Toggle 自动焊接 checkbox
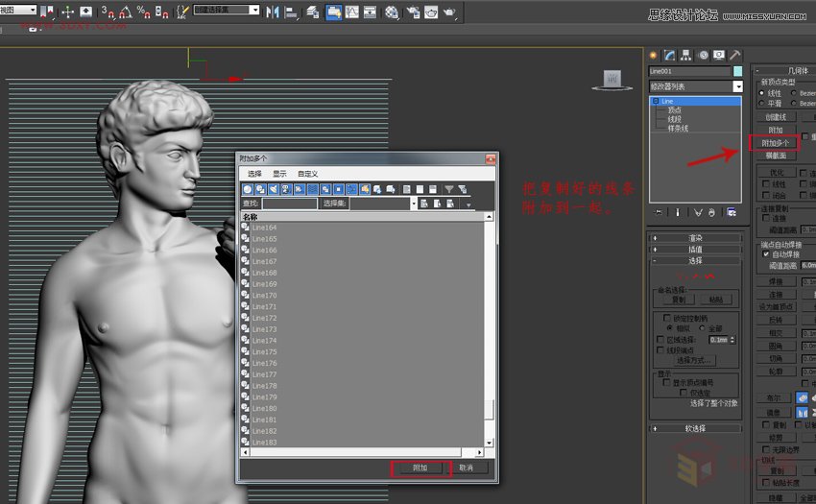 coord(765,254)
